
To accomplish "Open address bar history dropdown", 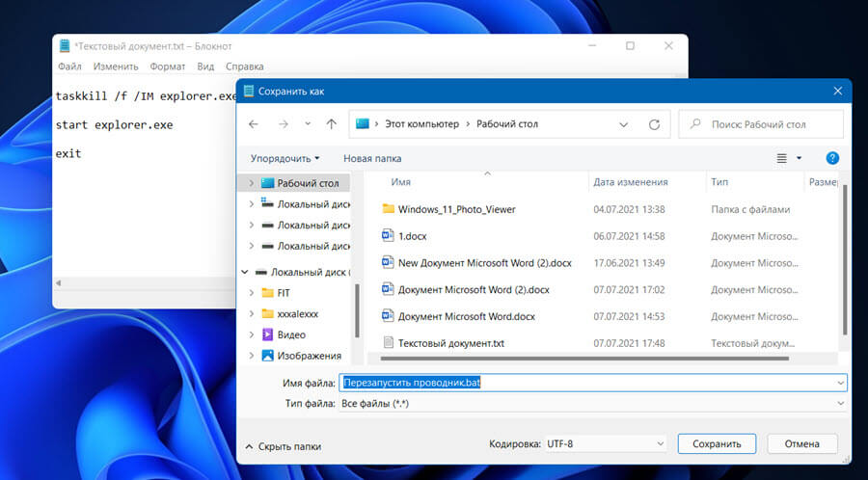I will pos(624,124).
